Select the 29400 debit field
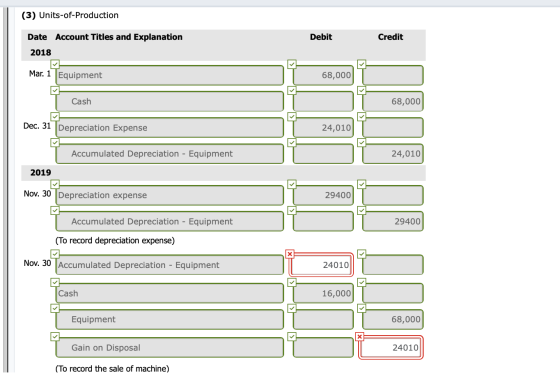The height and width of the screenshot is (379, 560). coord(323,195)
